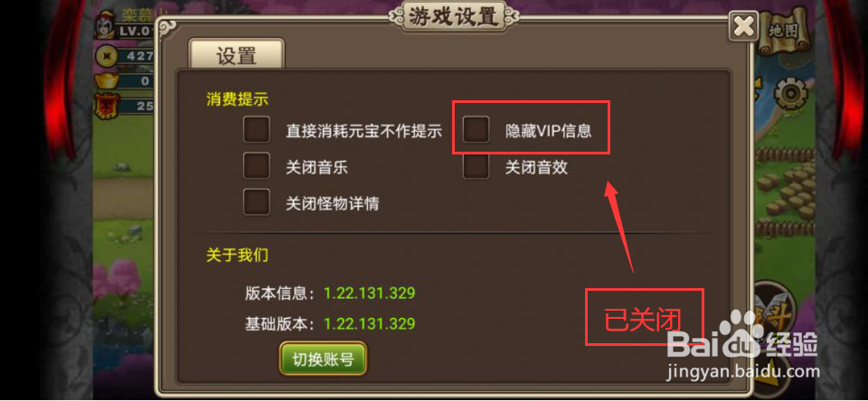Screen dimensions: 868x401
Task: Select the 设置 tab
Action: point(236,55)
